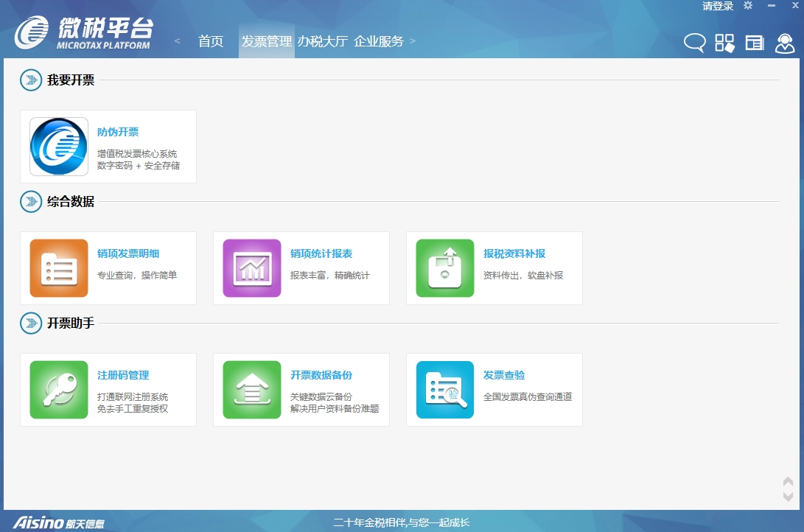This screenshot has width=804, height=532.
Task: Minimize the 微税平台 window
Action: tap(771, 6)
